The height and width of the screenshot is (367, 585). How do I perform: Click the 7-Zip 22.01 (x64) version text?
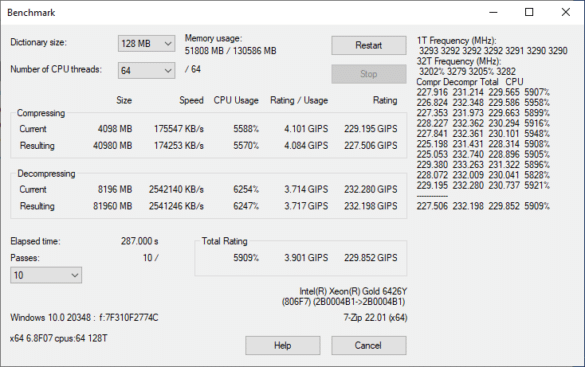[x=375, y=318]
